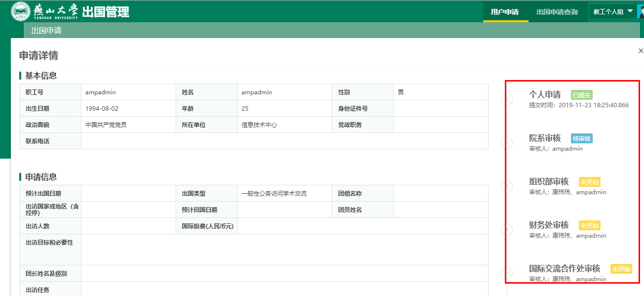Click the green 已提交 status badge
644x296 pixels.
click(x=581, y=95)
